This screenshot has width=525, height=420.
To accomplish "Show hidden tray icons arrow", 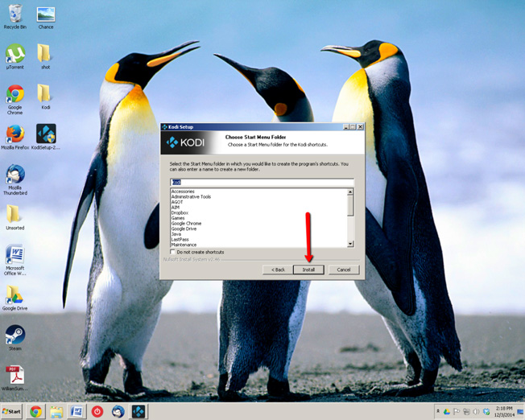I will coord(438,411).
